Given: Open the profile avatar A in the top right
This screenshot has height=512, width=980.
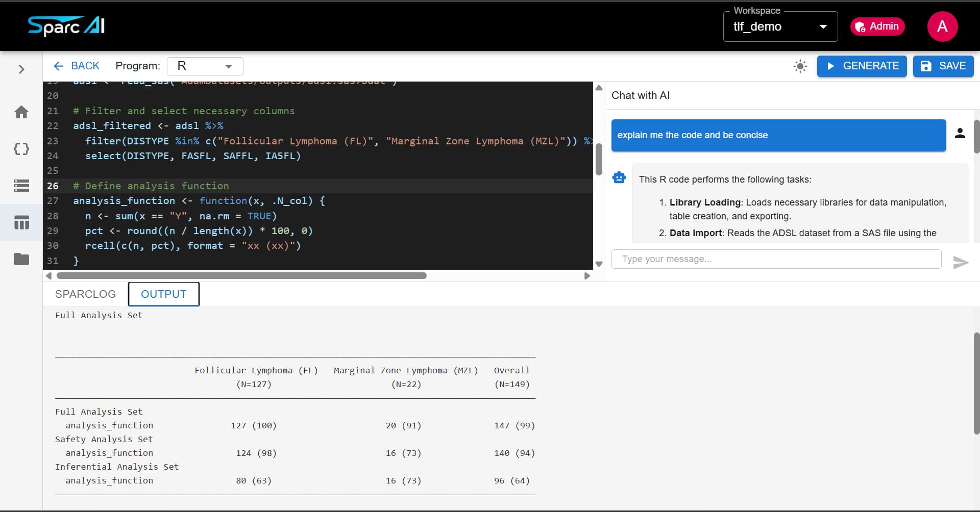Looking at the screenshot, I should click(x=942, y=27).
